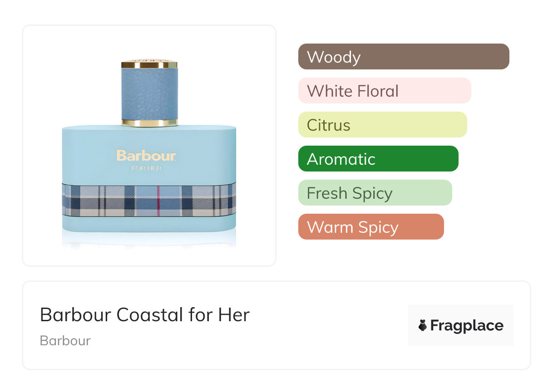
Task: Select the White Floral accord bar
Action: click(384, 91)
